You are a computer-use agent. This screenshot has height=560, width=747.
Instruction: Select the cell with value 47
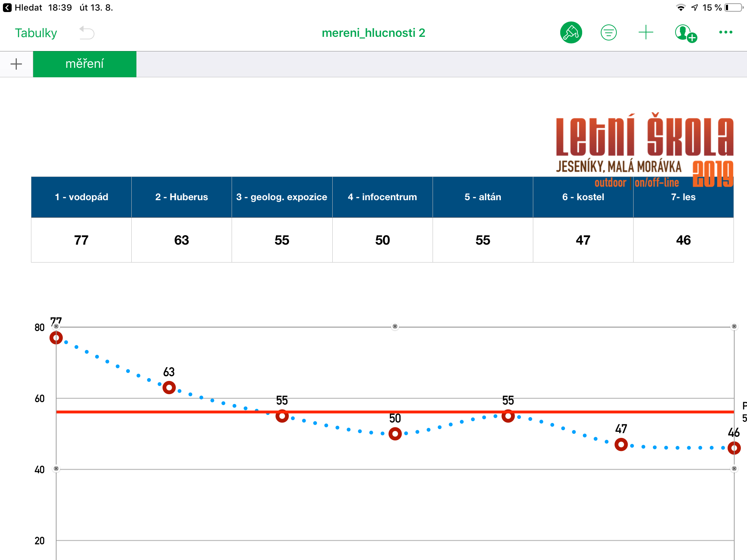(x=582, y=240)
